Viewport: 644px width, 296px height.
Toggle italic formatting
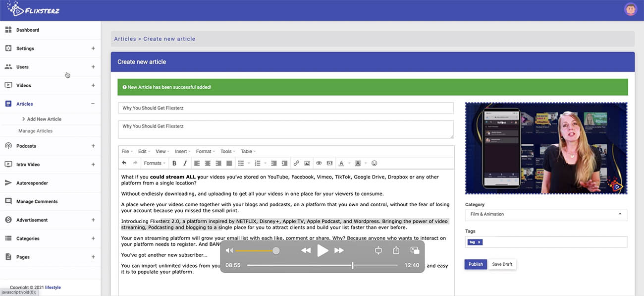tap(185, 163)
